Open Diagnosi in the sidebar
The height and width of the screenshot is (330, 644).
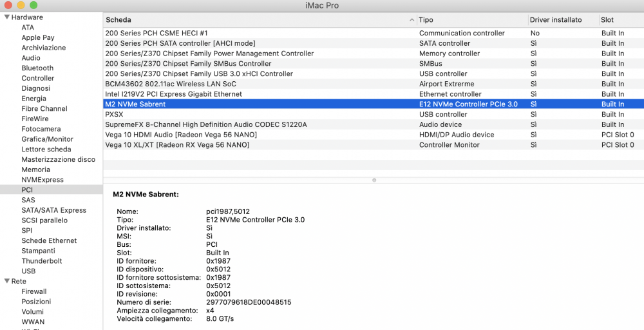tap(35, 88)
